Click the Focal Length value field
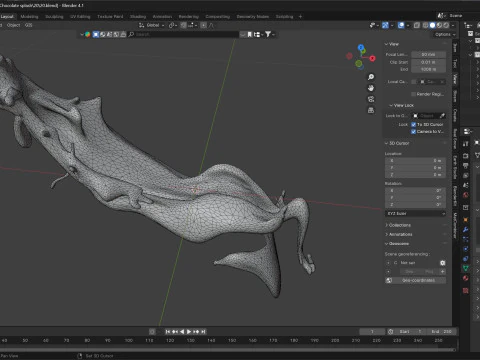Viewport: 480px width, 360px height. (x=428, y=54)
